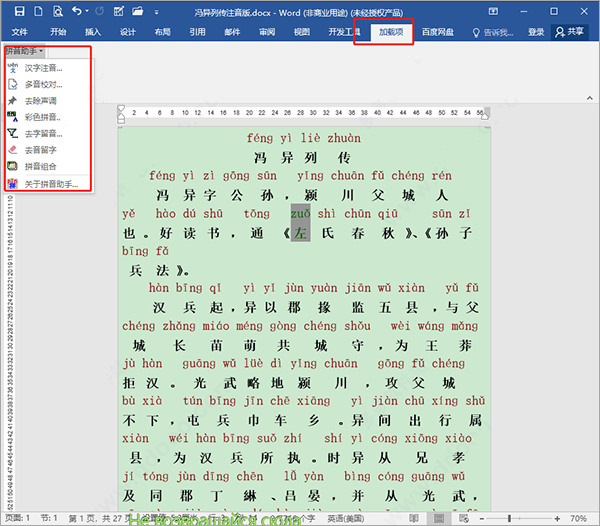The height and width of the screenshot is (526, 600).
Task: Click the 去音留字 eraser entry
Action: click(x=42, y=149)
